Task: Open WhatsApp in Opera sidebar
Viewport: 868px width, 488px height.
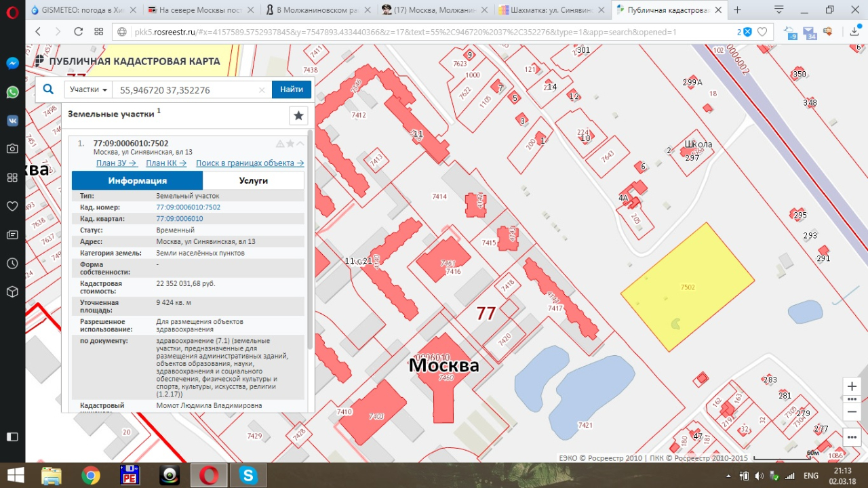Action: coord(12,92)
